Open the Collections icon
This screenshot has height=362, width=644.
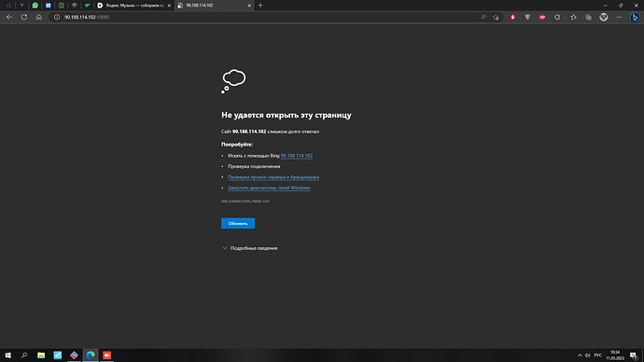coord(589,17)
